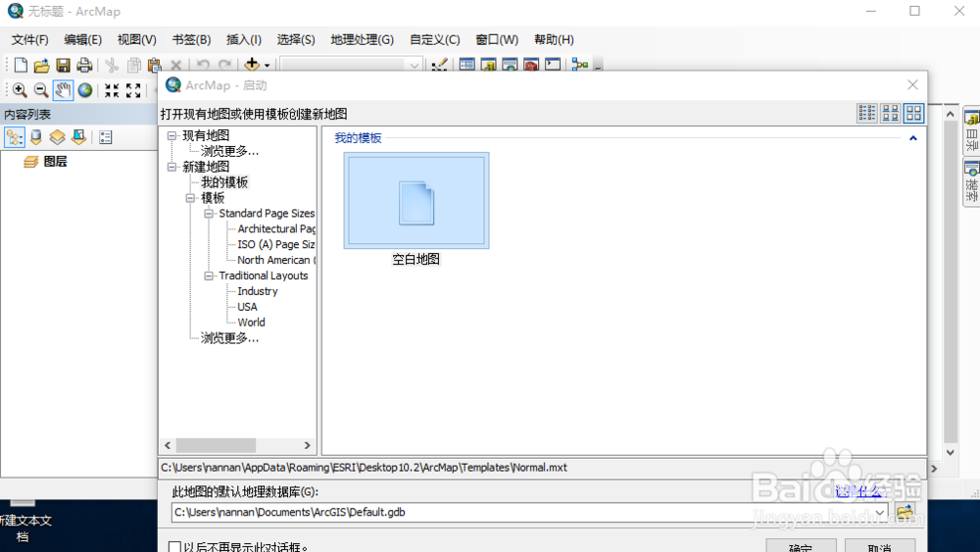Click the Redo arrow icon
This screenshot has width=980, height=552.
click(224, 65)
